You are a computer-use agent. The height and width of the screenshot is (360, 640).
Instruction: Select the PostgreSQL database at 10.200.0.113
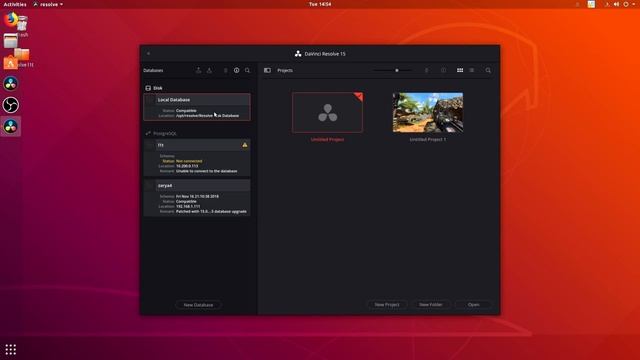pyautogui.click(x=197, y=157)
